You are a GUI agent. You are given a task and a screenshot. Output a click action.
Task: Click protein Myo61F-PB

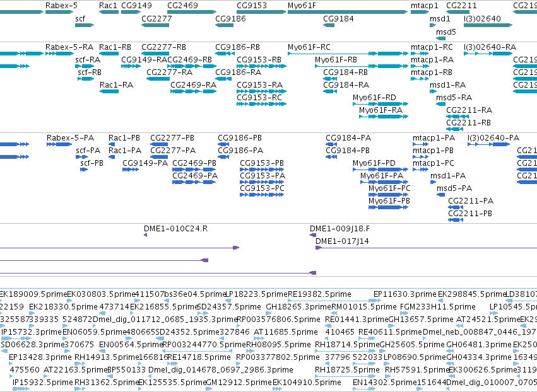(x=389, y=201)
